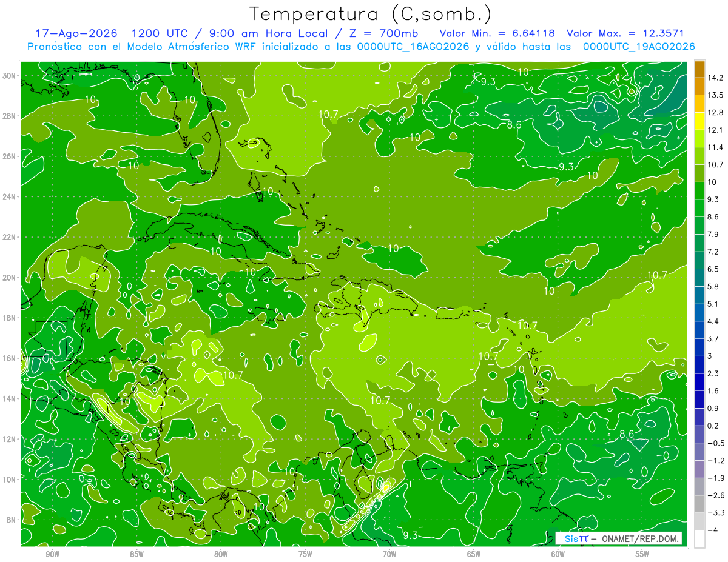Click the -4 value on the color scale
Image resolution: width=728 pixels, height=562 pixels.
point(713,530)
